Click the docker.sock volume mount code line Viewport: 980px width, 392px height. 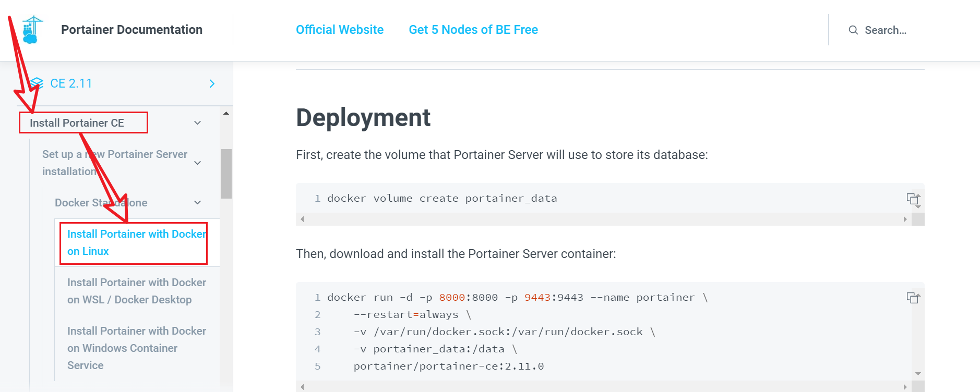coord(504,332)
